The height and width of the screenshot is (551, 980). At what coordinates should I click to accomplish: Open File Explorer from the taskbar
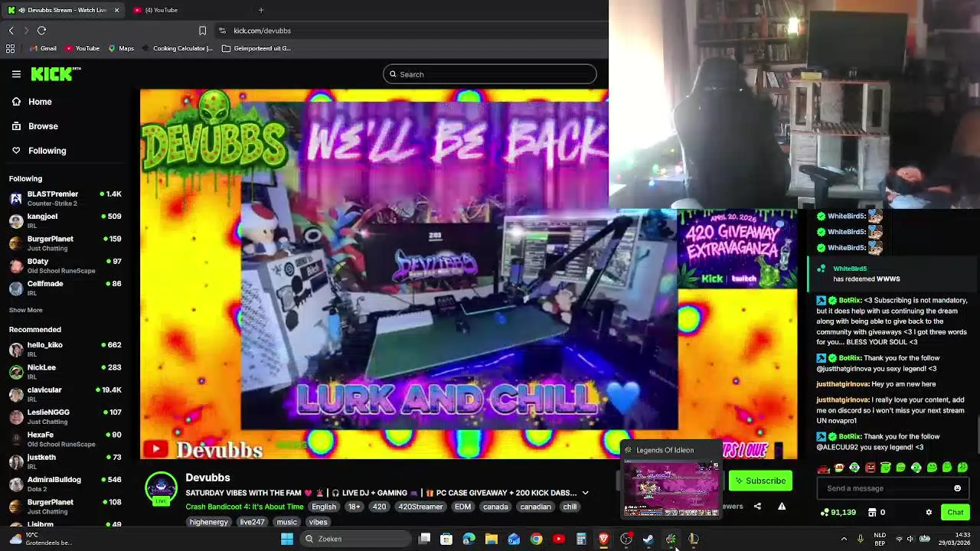(491, 539)
